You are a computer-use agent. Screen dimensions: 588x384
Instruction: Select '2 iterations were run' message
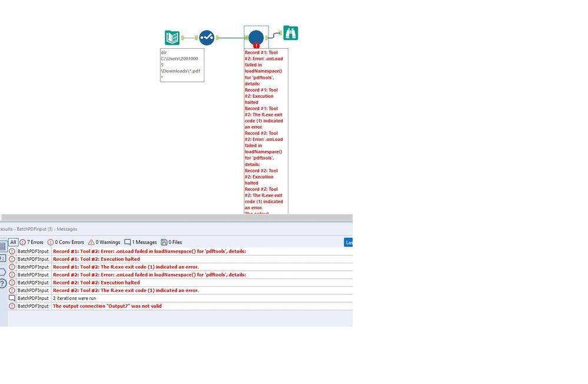[74, 298]
